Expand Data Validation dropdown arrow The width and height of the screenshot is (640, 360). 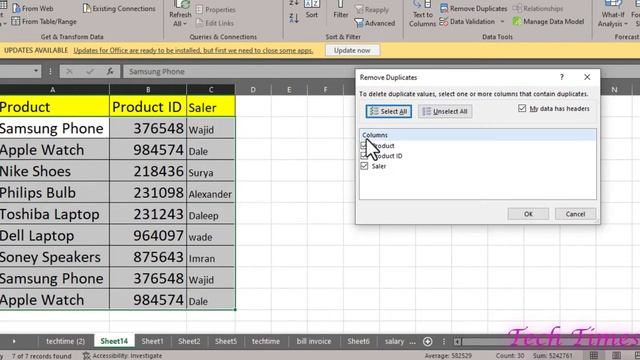502,21
